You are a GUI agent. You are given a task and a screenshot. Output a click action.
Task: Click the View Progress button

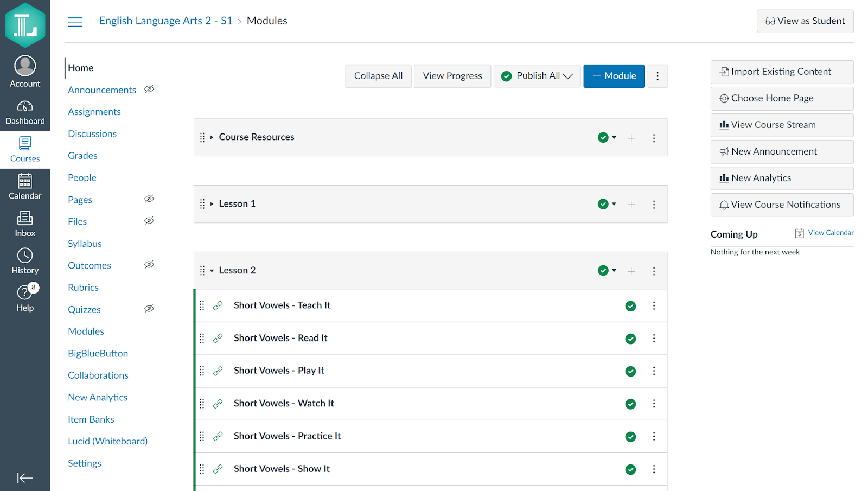coord(452,76)
